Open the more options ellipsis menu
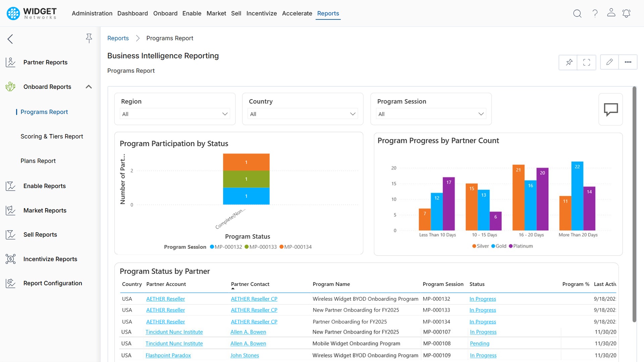Screen dimensions: 644x362 point(628,62)
